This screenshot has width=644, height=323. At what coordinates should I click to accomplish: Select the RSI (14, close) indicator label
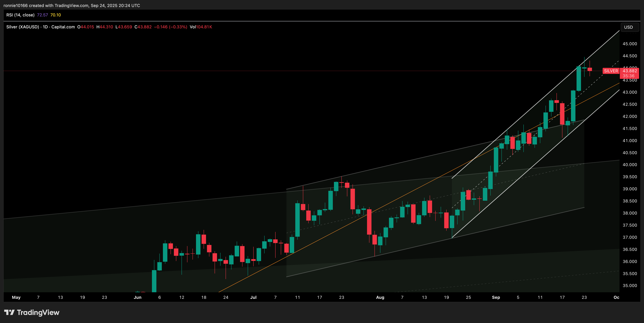[x=20, y=15]
